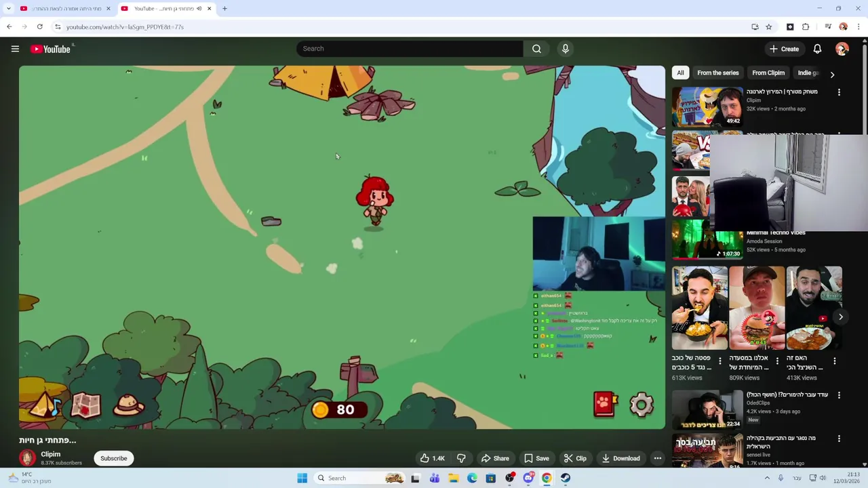Subscribe to the Clipim channel
Image resolution: width=868 pixels, height=488 pixels.
coord(114,458)
